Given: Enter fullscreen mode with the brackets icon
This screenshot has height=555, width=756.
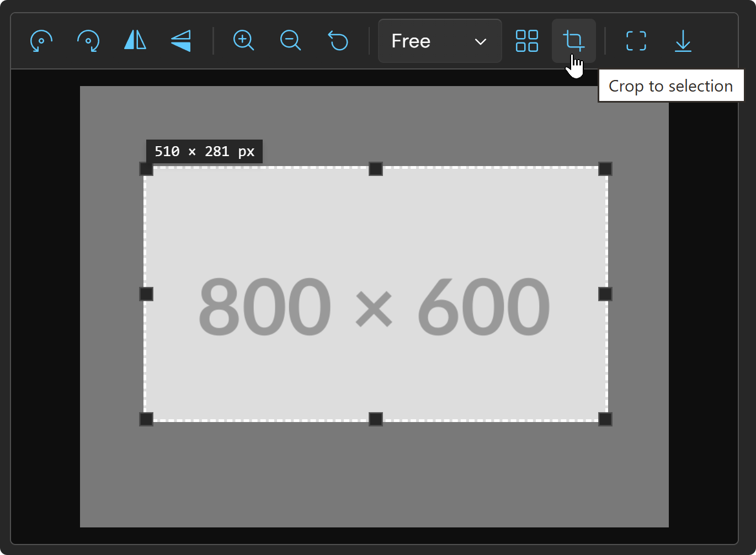Looking at the screenshot, I should click(636, 41).
